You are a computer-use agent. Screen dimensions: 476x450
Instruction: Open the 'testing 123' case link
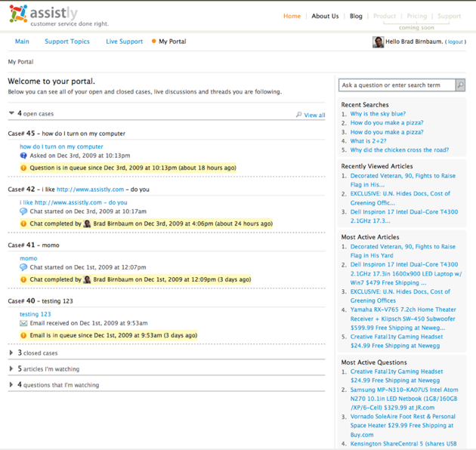point(35,314)
